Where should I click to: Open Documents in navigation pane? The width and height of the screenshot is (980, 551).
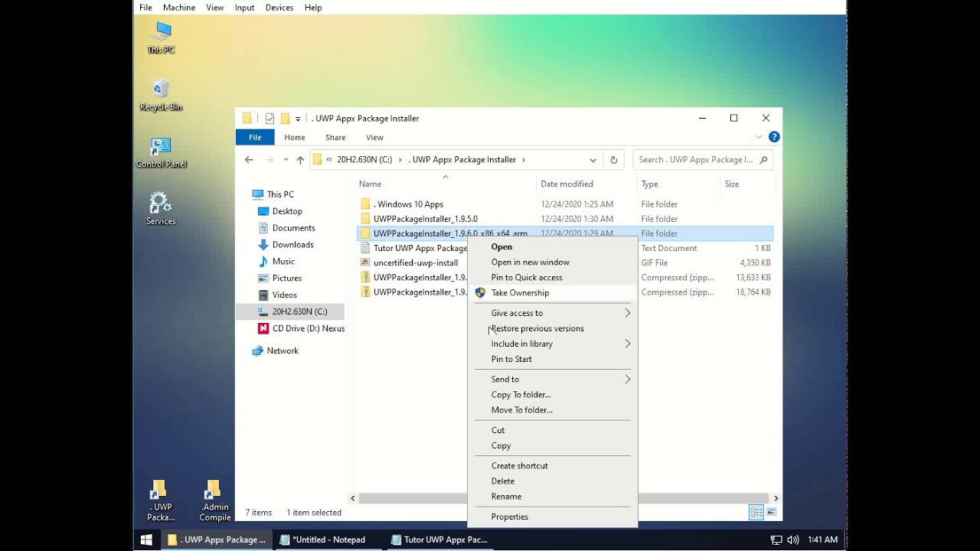(293, 228)
